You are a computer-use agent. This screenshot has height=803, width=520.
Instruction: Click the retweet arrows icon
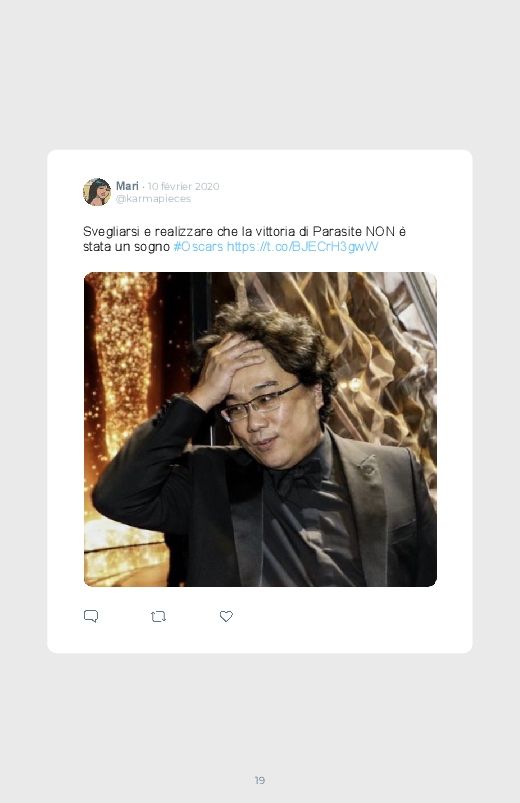pyautogui.click(x=158, y=617)
